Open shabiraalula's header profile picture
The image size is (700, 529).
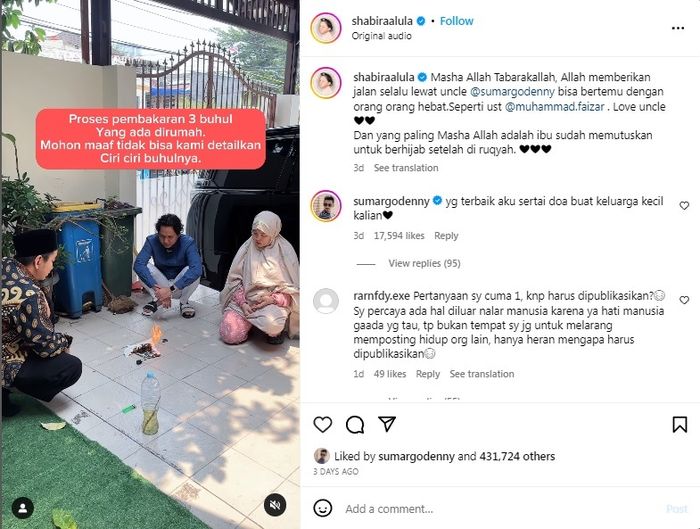point(326,28)
